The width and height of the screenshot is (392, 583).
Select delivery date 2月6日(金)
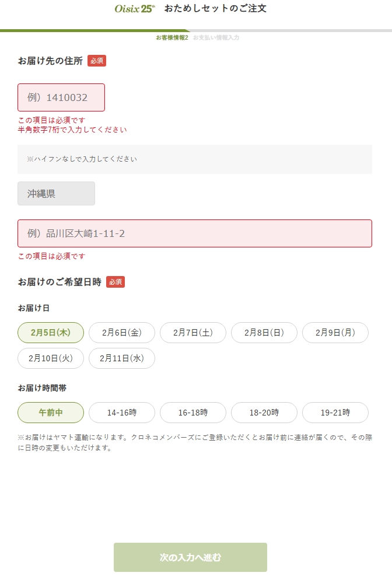click(x=122, y=333)
